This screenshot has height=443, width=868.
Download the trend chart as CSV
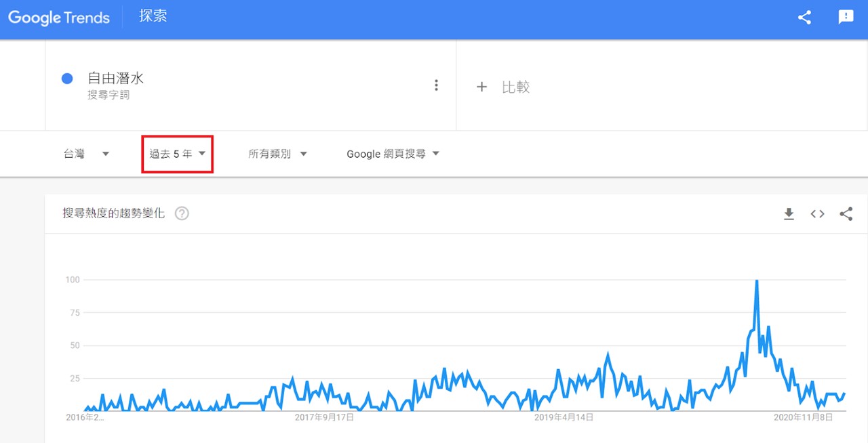[x=789, y=214]
